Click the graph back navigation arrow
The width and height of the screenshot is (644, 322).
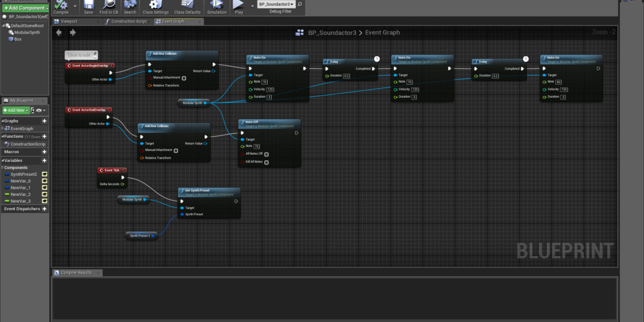59,33
